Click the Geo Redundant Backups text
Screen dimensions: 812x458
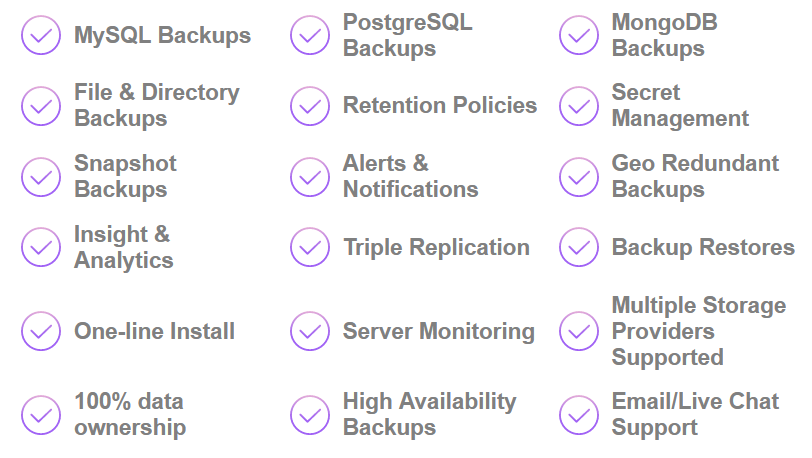tap(694, 176)
